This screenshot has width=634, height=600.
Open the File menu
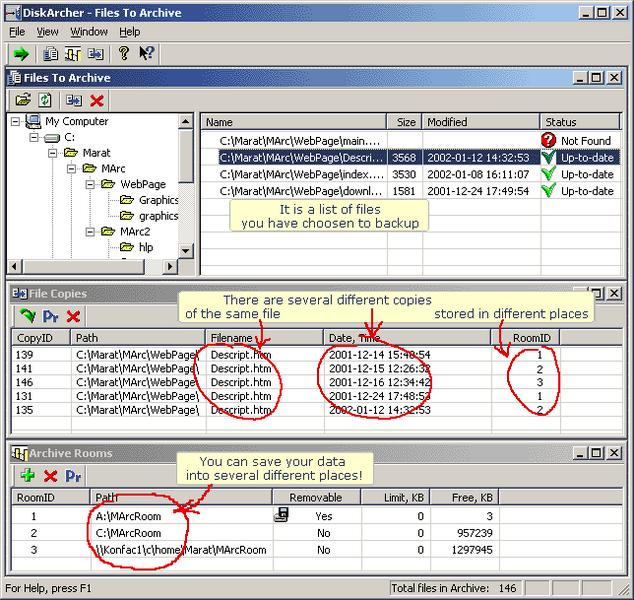[x=17, y=32]
